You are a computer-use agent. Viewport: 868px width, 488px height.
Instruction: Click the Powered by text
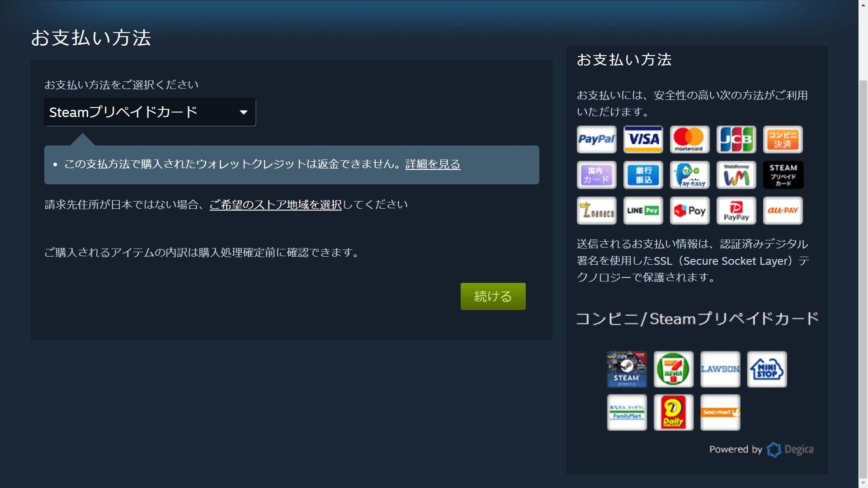pos(736,450)
